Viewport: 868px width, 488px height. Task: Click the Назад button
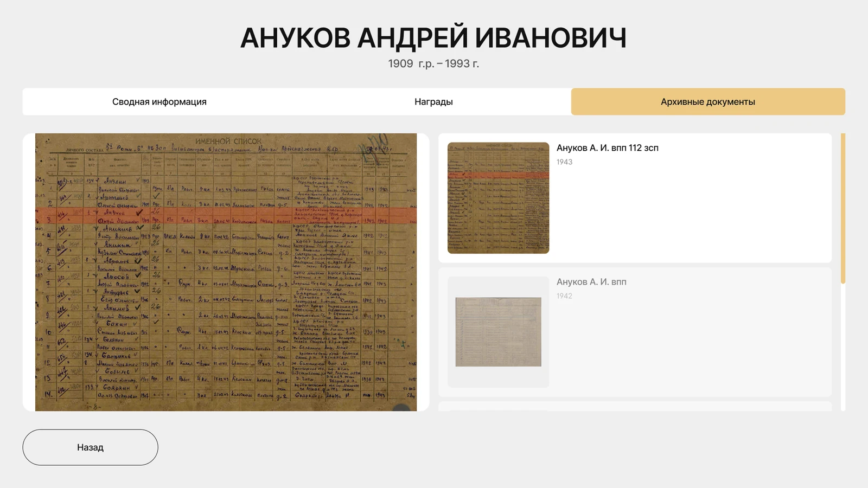90,447
